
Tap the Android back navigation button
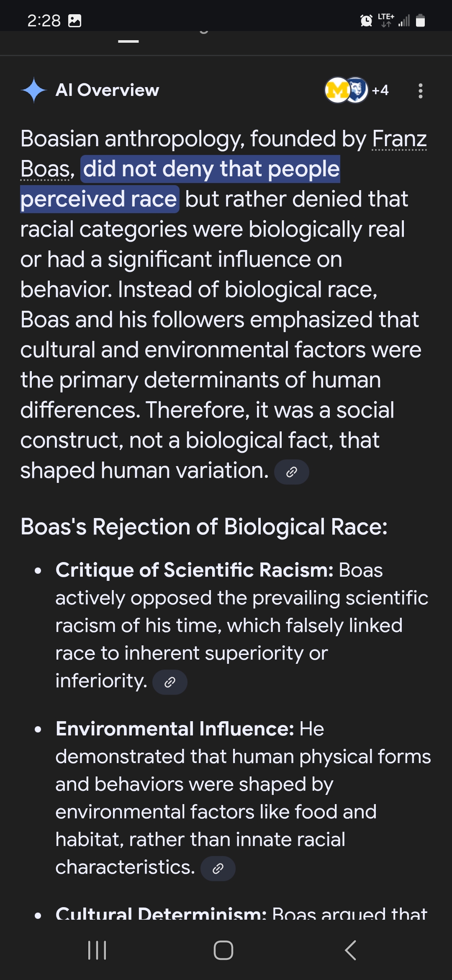pos(351,950)
